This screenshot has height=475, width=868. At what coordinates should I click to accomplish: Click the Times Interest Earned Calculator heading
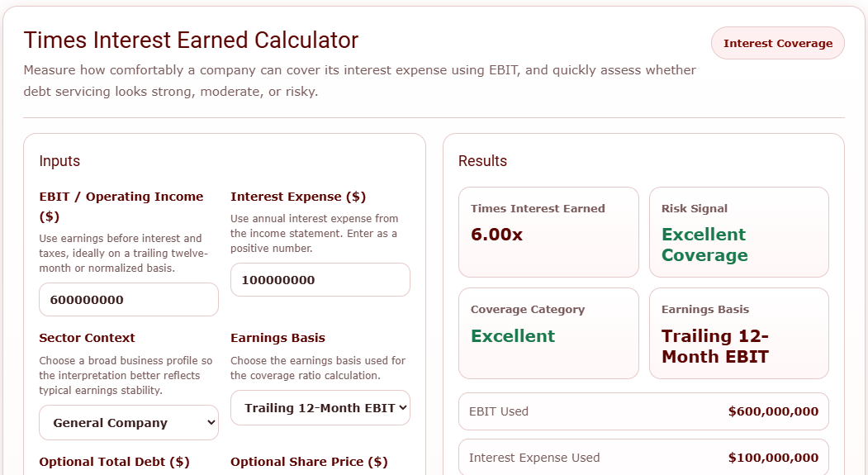191,40
